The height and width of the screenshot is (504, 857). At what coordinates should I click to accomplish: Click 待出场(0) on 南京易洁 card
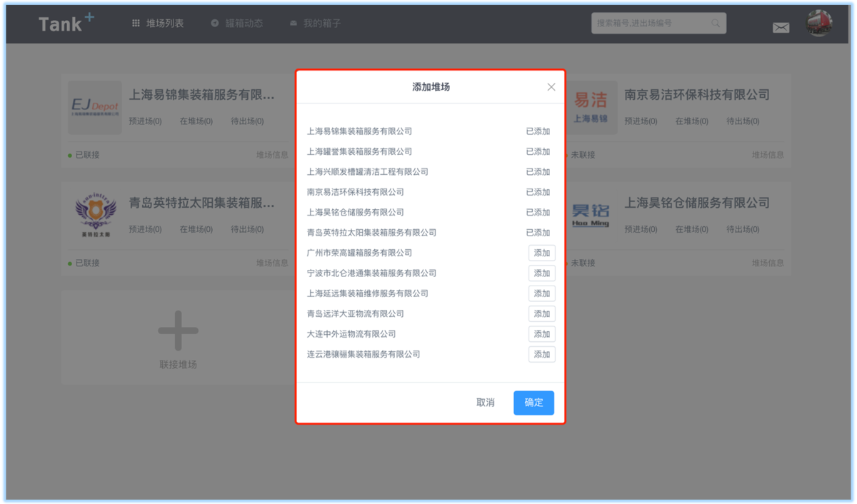[x=743, y=121]
